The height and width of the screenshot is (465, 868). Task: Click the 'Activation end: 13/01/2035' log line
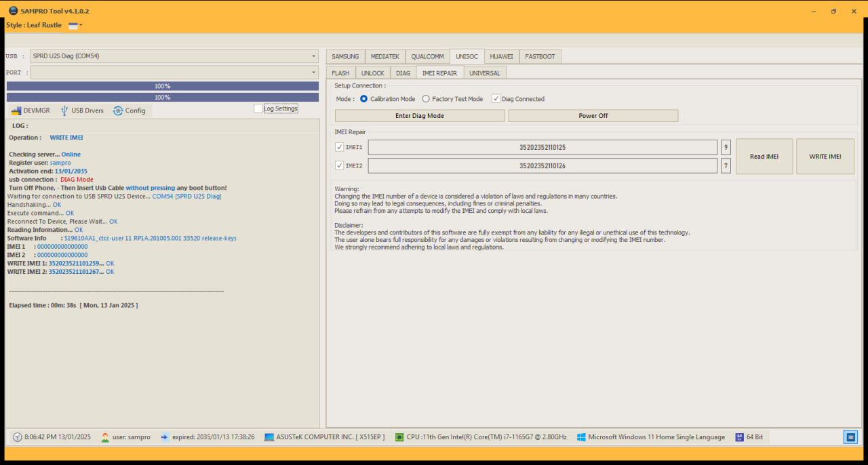coord(48,171)
